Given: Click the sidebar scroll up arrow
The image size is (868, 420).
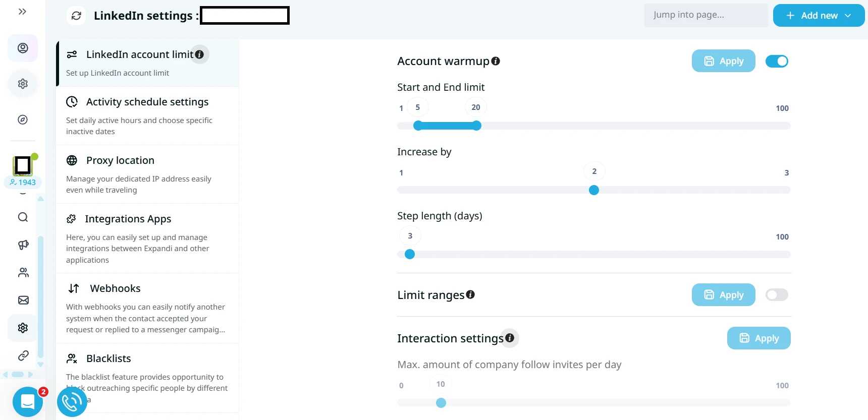Looking at the screenshot, I should [40, 199].
